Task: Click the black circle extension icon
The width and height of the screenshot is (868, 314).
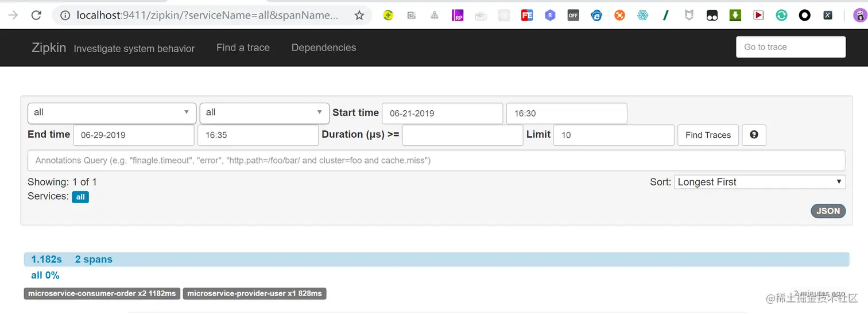Action: (805, 15)
